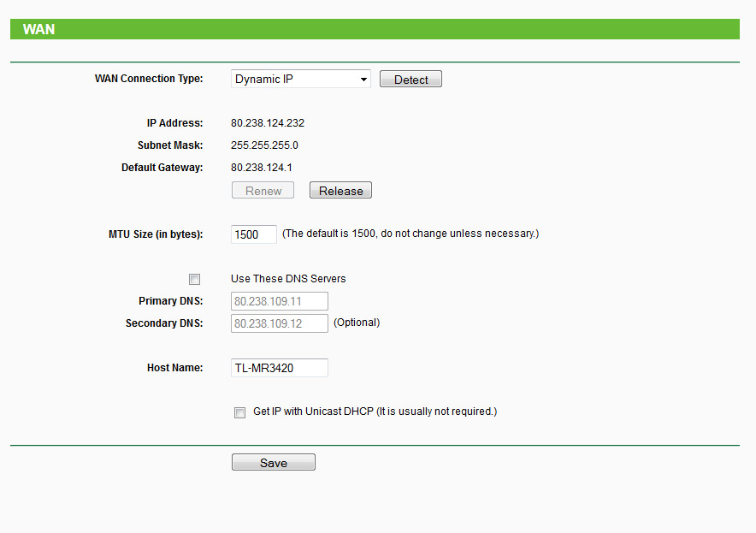Click the arrow beside Dynamic IP
The image size is (756, 533).
click(364, 80)
